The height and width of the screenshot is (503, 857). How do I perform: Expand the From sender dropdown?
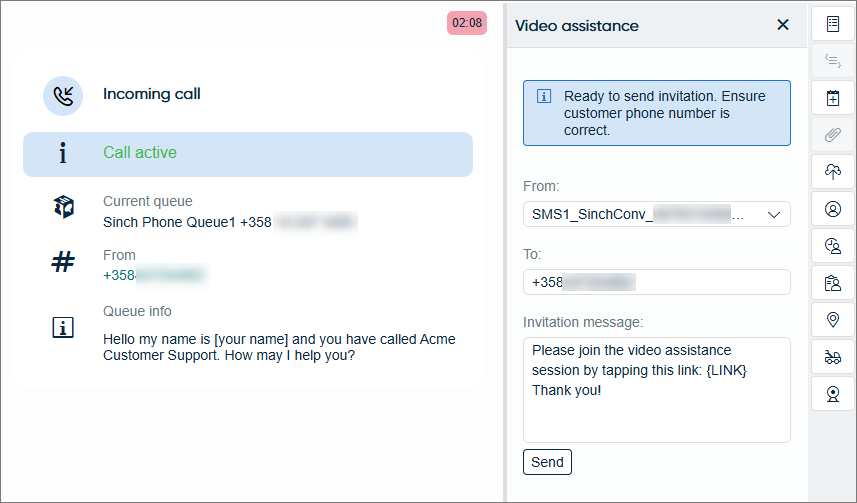pos(772,214)
